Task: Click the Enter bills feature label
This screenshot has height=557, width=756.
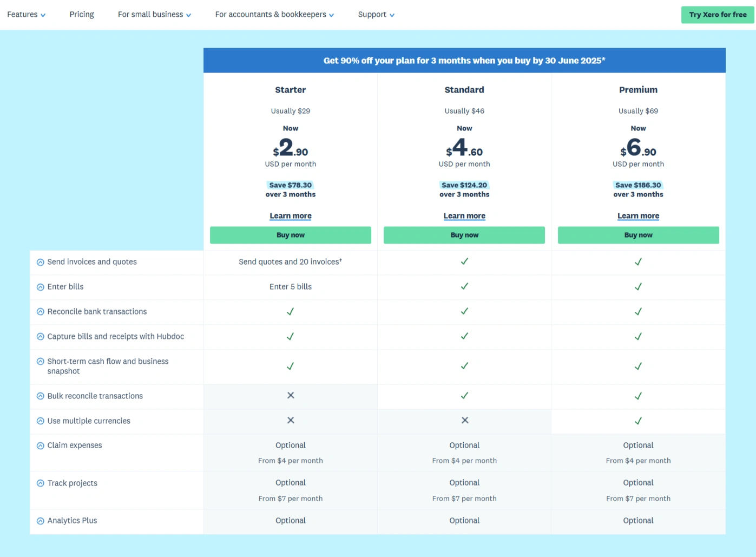Action: pyautogui.click(x=65, y=287)
